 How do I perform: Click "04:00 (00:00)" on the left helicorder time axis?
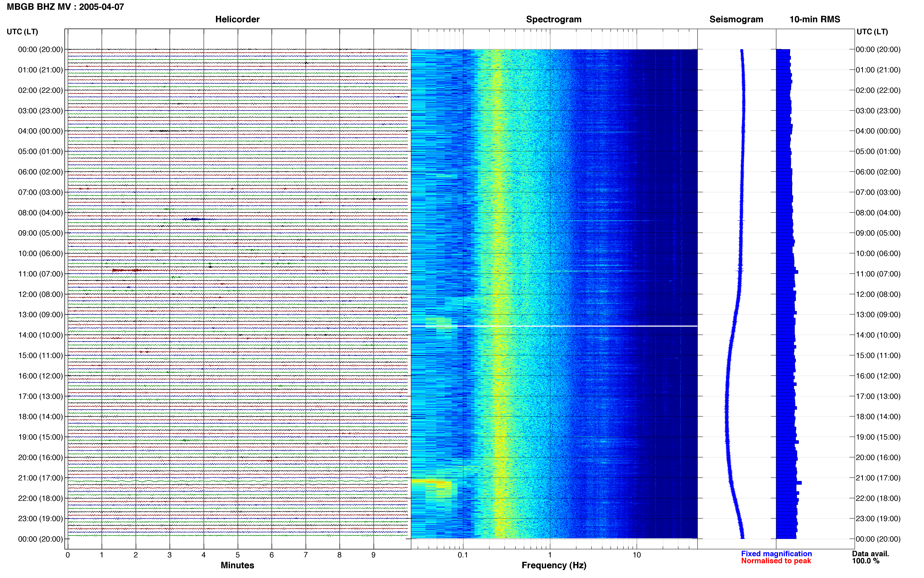41,131
